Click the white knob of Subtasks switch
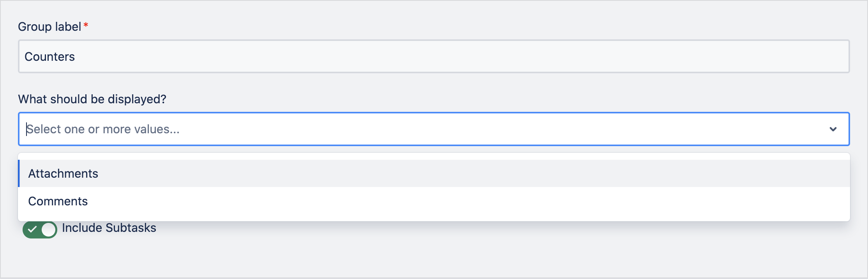The height and width of the screenshot is (279, 868). pos(48,230)
